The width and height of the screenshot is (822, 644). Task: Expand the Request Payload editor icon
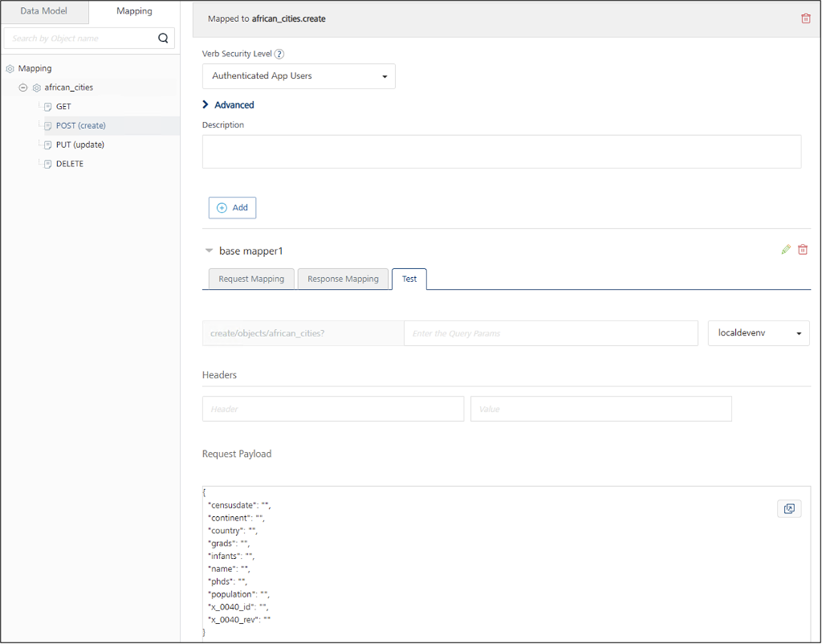789,508
